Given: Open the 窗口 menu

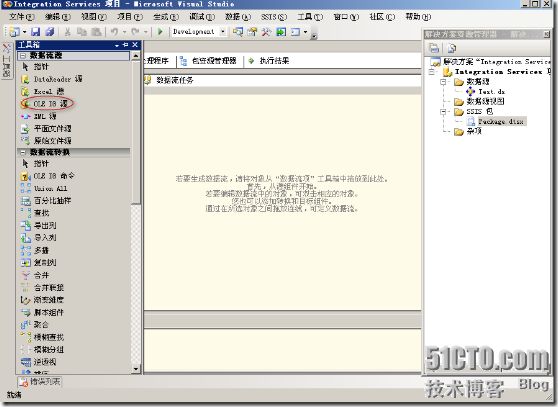Looking at the screenshot, I should (x=346, y=17).
